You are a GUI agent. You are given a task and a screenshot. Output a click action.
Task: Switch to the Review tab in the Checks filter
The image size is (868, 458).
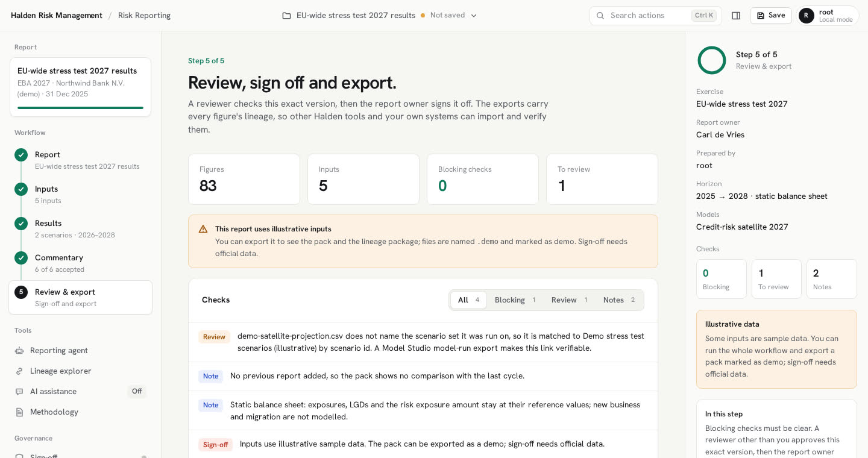click(x=569, y=300)
